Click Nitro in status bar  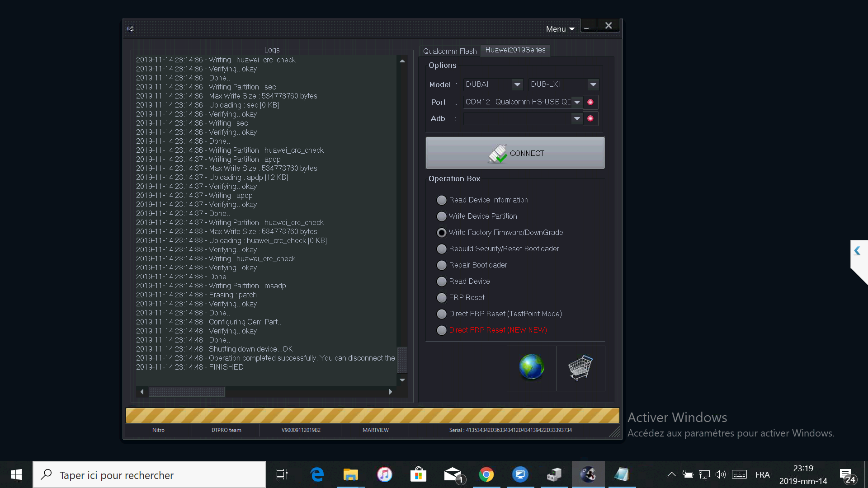[x=158, y=430]
